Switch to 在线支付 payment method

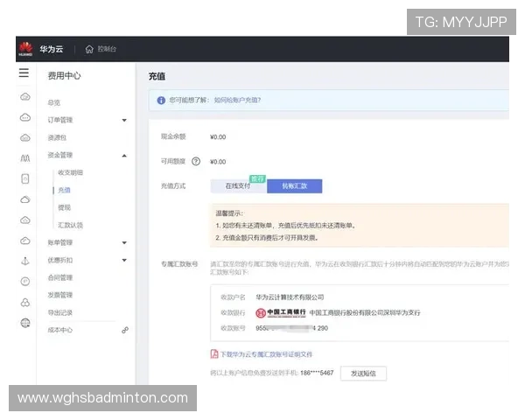[238, 185]
